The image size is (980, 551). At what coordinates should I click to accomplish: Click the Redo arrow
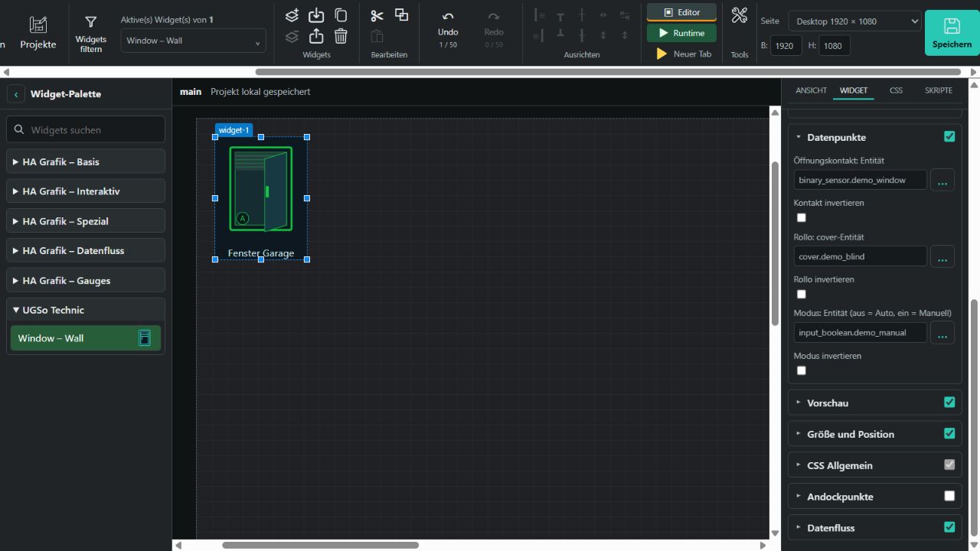(494, 16)
